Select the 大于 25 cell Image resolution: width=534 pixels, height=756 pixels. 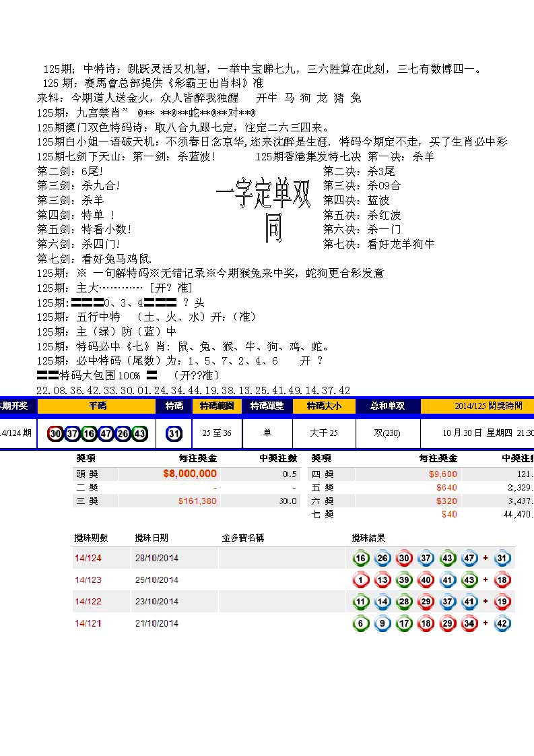[x=324, y=433]
